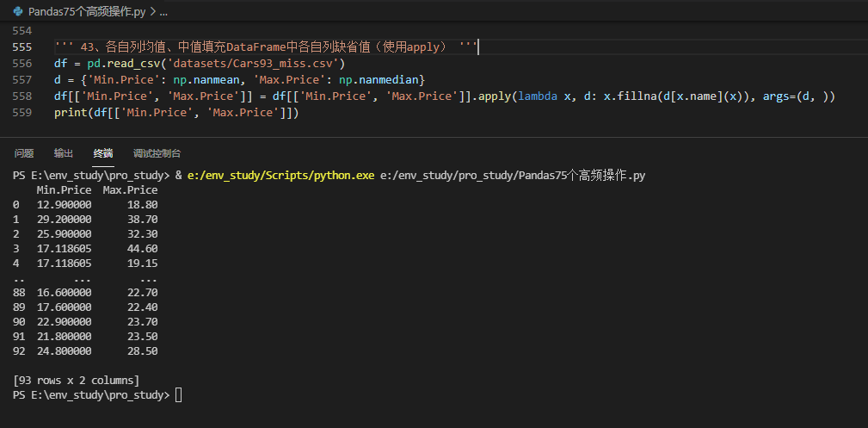Screen dimensions: 868x428
Task: Click value 16.600000 in terminal row 88
Action: point(65,293)
